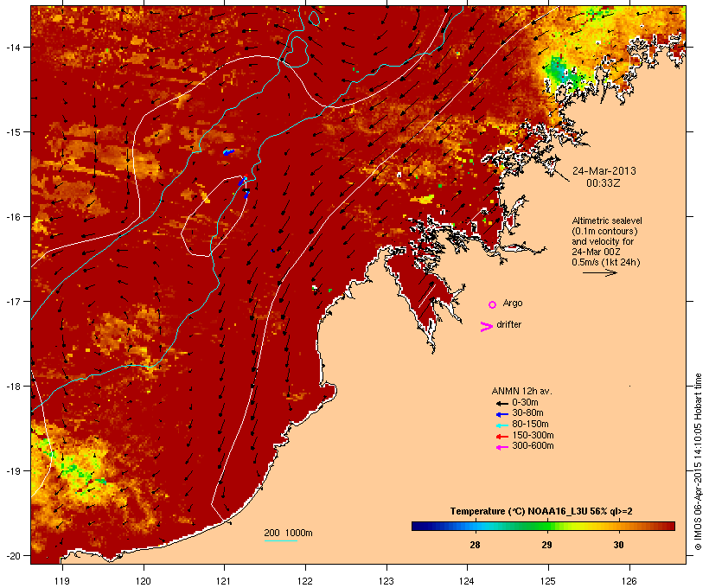Click the IMOS copyright timestamp text
The height and width of the screenshot is (588, 709).
pos(698,462)
